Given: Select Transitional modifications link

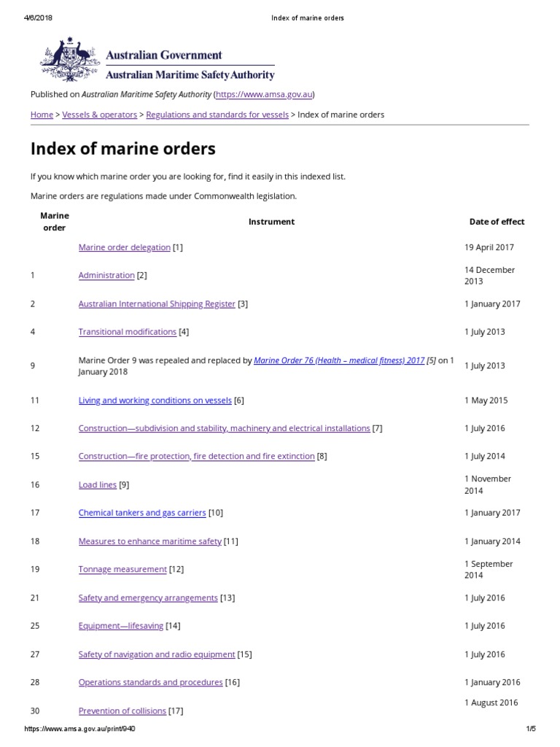Looking at the screenshot, I should 128,332.
